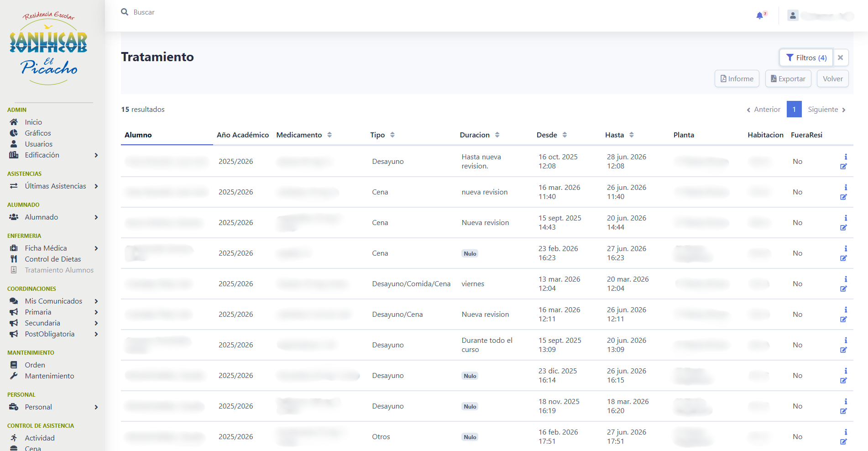Expand the Edificación submenu
The height and width of the screenshot is (451, 868).
(x=96, y=155)
